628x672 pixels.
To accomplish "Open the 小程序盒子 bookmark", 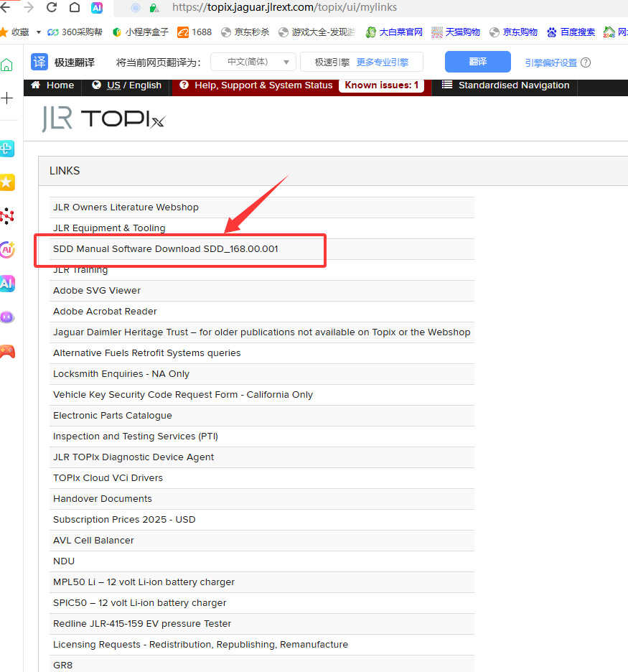I will pos(141,32).
